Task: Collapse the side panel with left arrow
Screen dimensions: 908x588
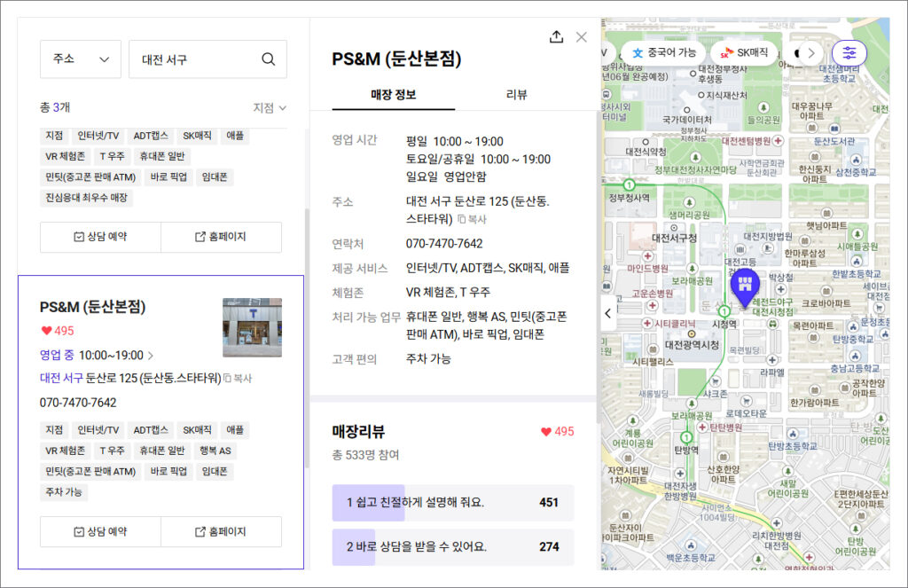Action: point(608,312)
